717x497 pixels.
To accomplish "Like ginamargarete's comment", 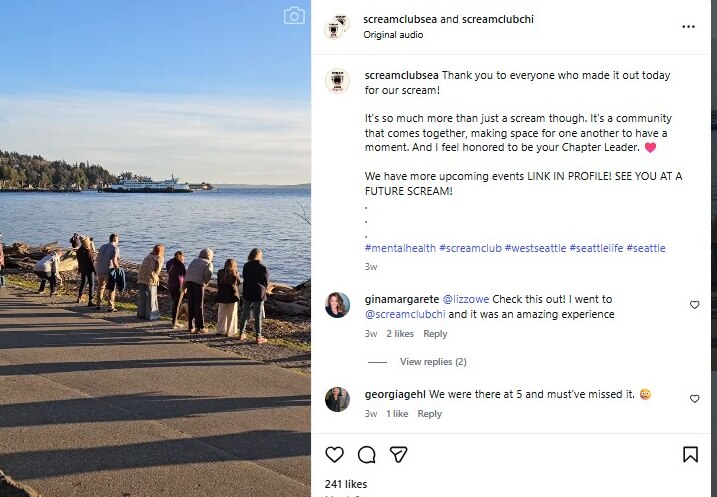I will (x=695, y=305).
